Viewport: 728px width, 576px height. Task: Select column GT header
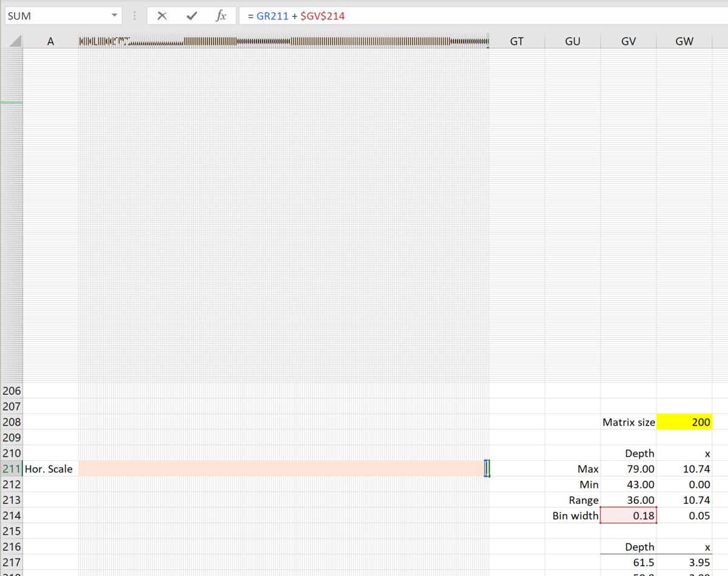[x=517, y=41]
